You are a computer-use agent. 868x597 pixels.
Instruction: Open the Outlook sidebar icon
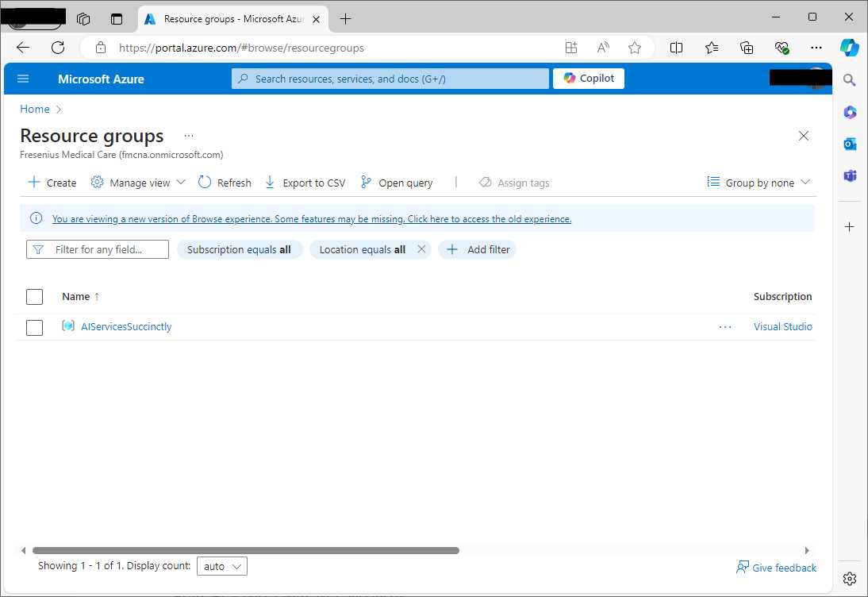(849, 144)
